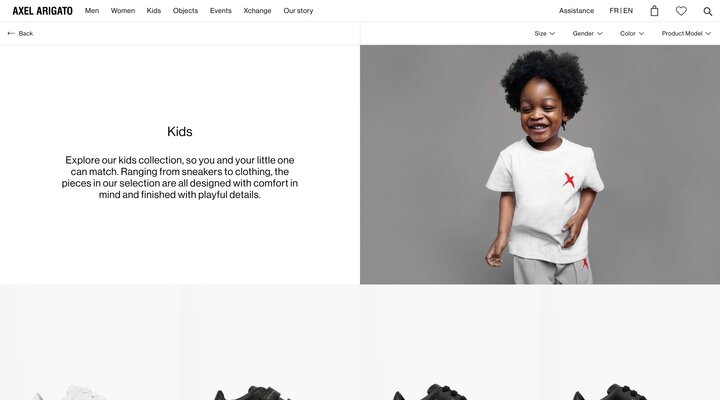720x400 pixels.
Task: Expand the Size filter dropdown
Action: click(545, 34)
